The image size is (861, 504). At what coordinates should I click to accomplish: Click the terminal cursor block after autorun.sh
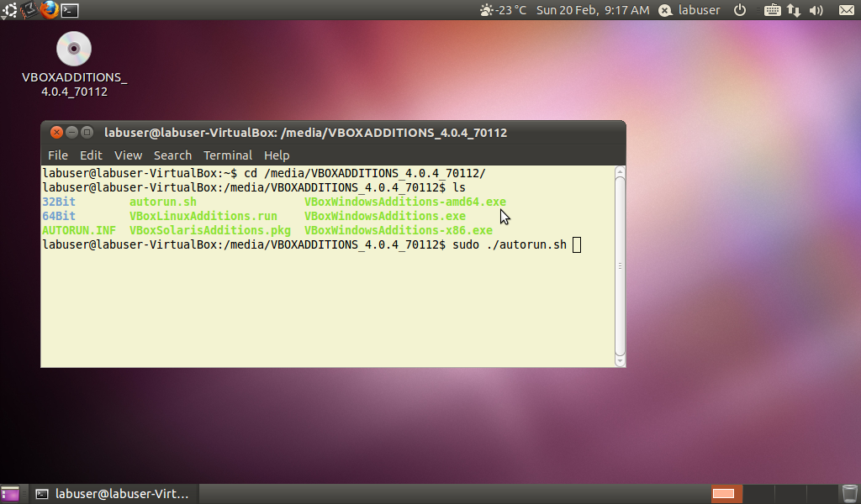[x=577, y=244]
